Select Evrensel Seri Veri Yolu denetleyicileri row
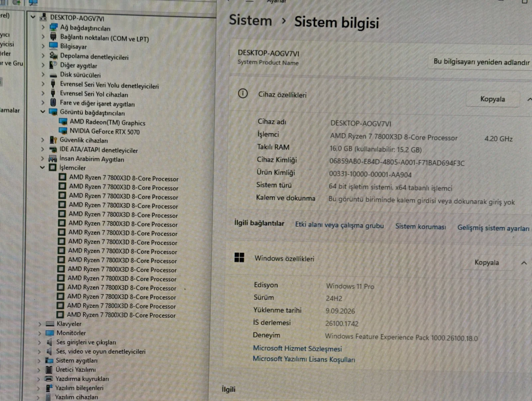The width and height of the screenshot is (532, 401). click(109, 85)
